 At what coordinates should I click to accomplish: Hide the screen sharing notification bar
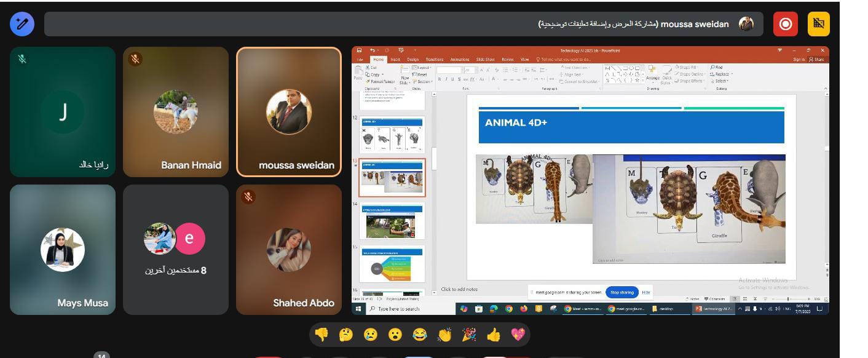(645, 292)
